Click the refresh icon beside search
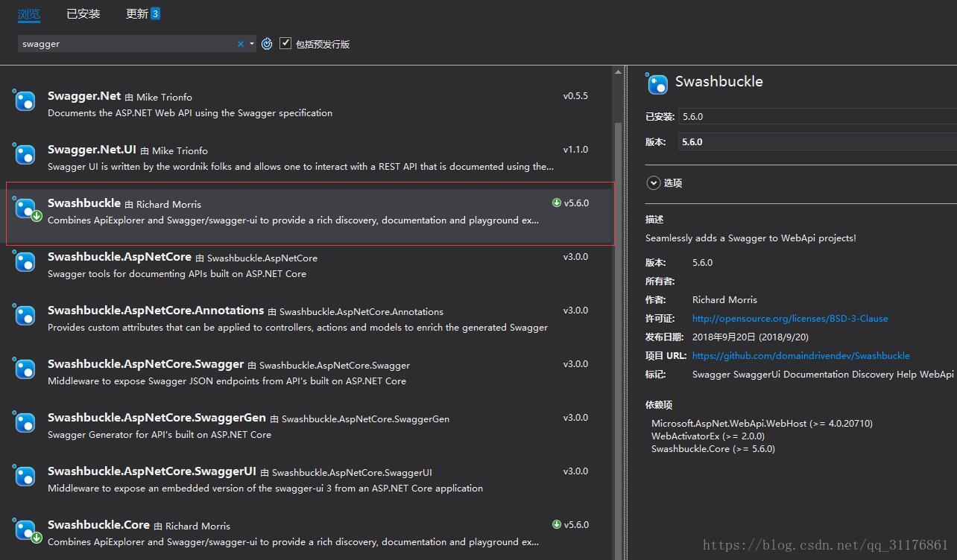This screenshot has width=957, height=560. [267, 44]
